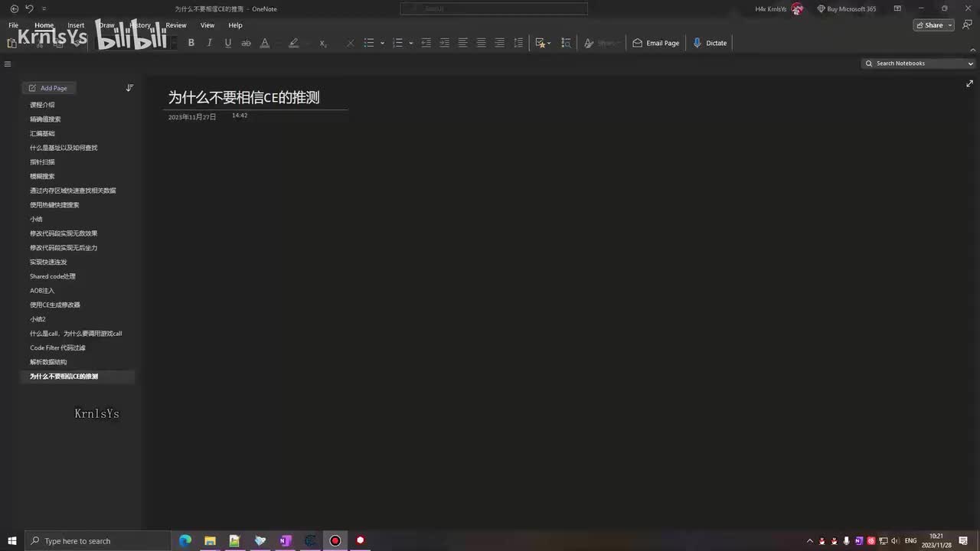Click the title bar search box
The height and width of the screenshot is (551, 980).
[494, 8]
